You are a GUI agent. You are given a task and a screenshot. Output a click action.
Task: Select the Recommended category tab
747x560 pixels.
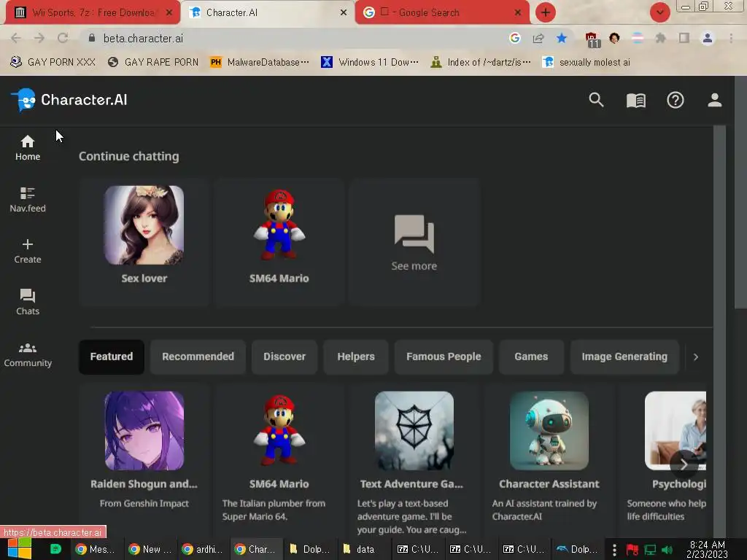tap(198, 357)
